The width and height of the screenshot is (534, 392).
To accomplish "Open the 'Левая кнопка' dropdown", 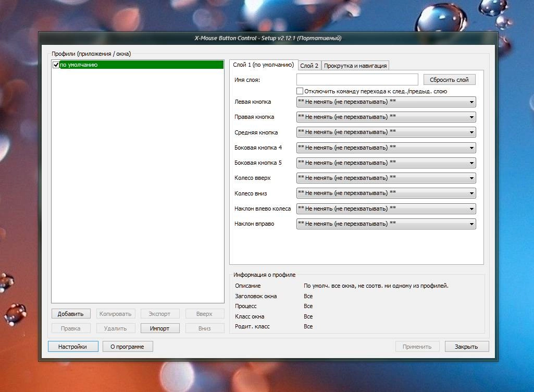I will (386, 102).
